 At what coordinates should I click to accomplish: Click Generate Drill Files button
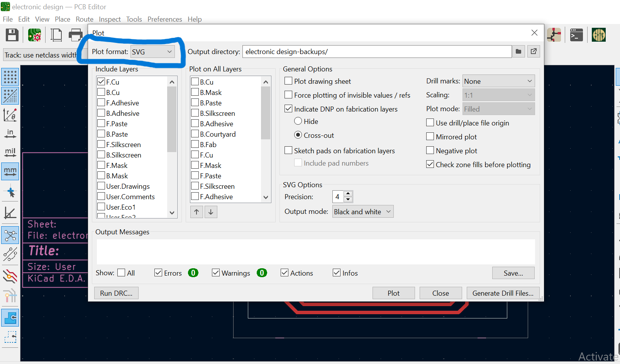click(503, 293)
